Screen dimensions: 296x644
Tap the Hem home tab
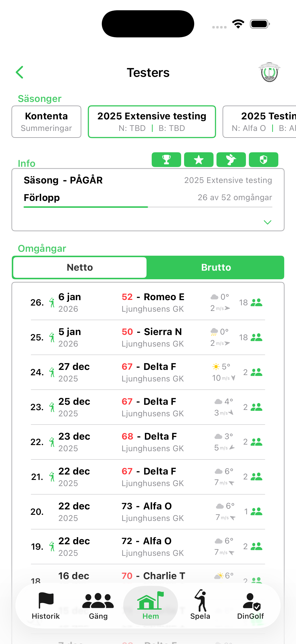click(150, 605)
